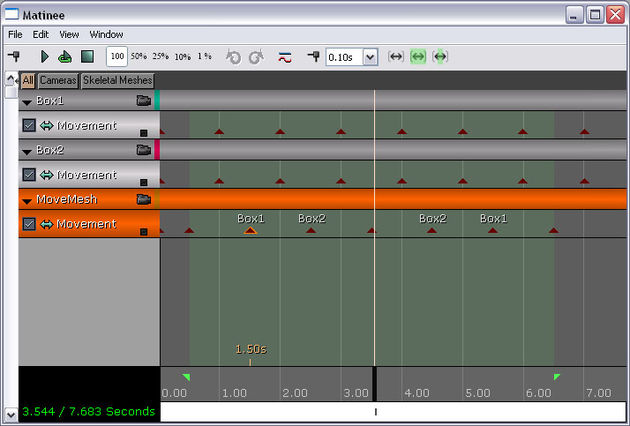
Task: Select MoveMesh keyframe labeled Box2 near 2.50
Action: point(311,230)
